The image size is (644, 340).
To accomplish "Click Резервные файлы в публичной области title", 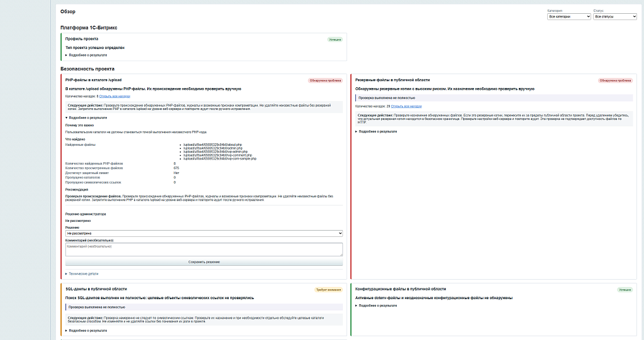I will [x=392, y=80].
